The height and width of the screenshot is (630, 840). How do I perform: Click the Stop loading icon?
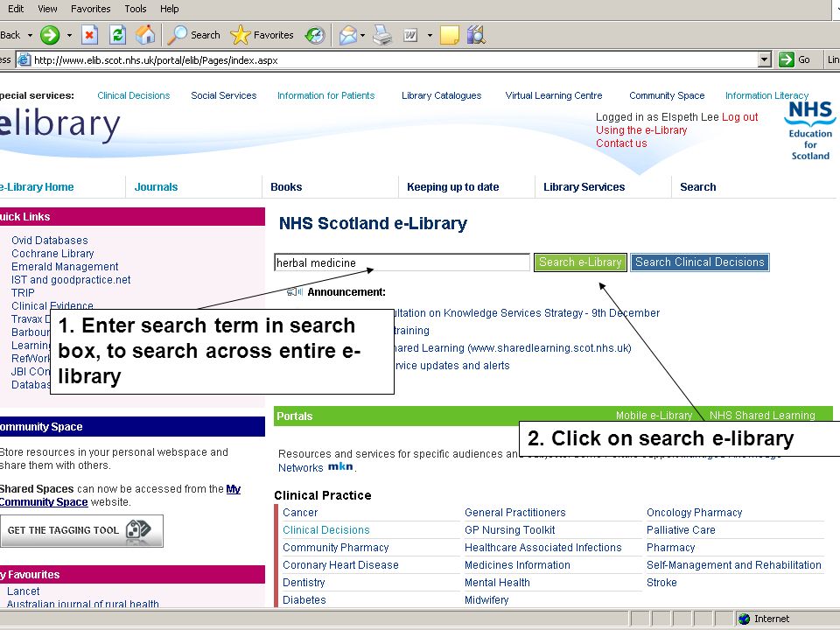point(89,35)
